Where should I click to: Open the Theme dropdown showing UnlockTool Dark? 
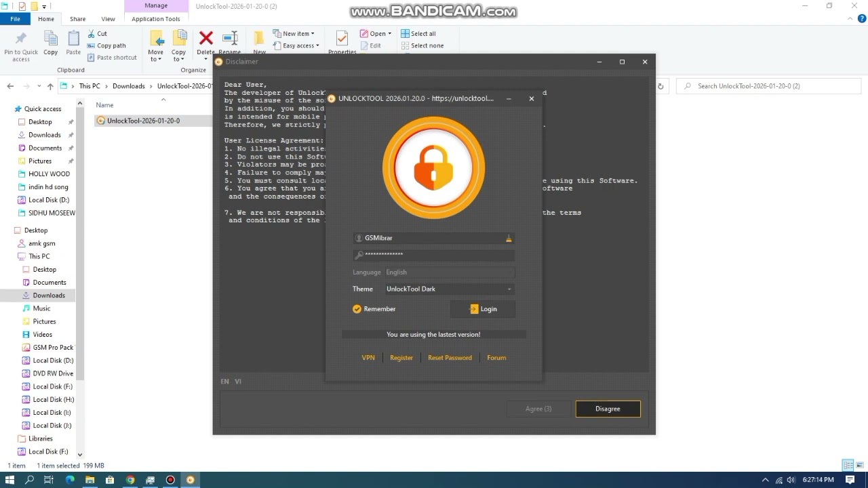449,289
